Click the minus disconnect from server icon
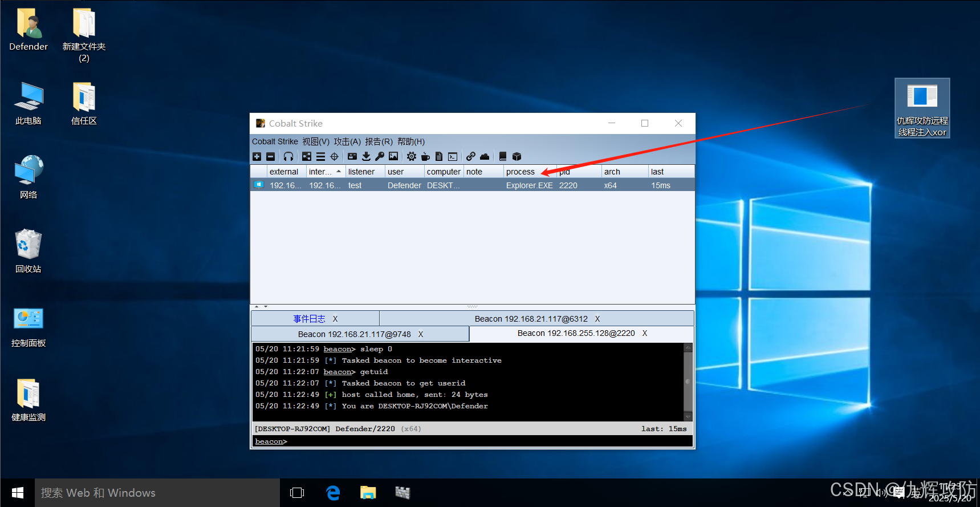The image size is (980, 507). click(271, 156)
